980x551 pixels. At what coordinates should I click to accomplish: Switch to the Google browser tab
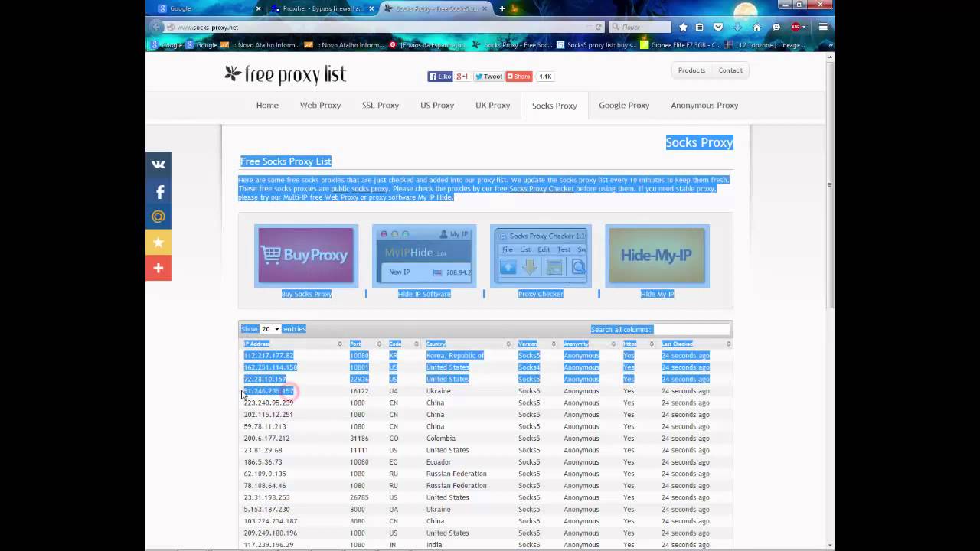207,8
